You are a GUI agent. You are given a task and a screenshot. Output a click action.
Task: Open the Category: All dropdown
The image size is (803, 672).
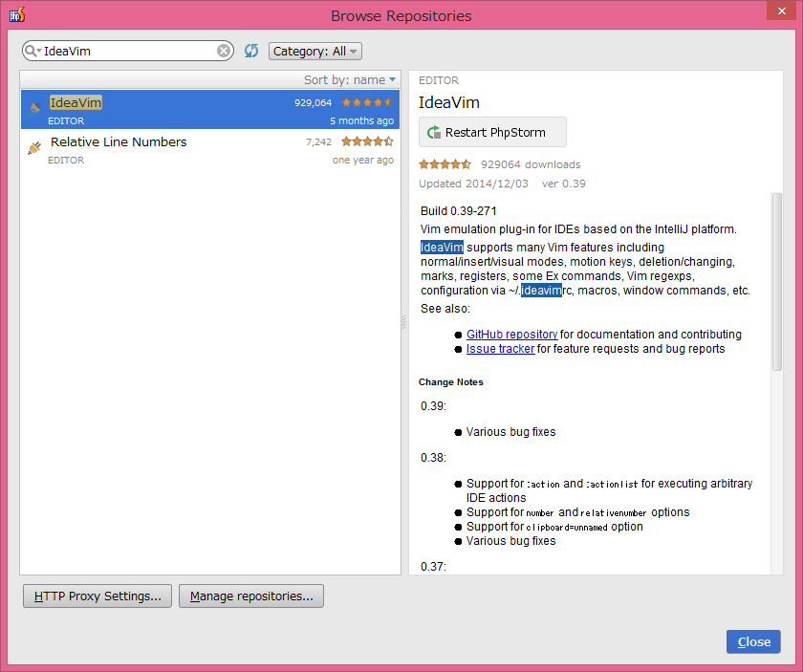(x=315, y=50)
